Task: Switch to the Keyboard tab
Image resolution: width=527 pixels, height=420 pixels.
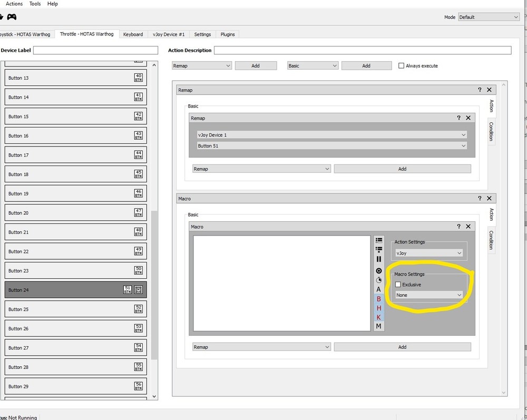Action: point(133,34)
